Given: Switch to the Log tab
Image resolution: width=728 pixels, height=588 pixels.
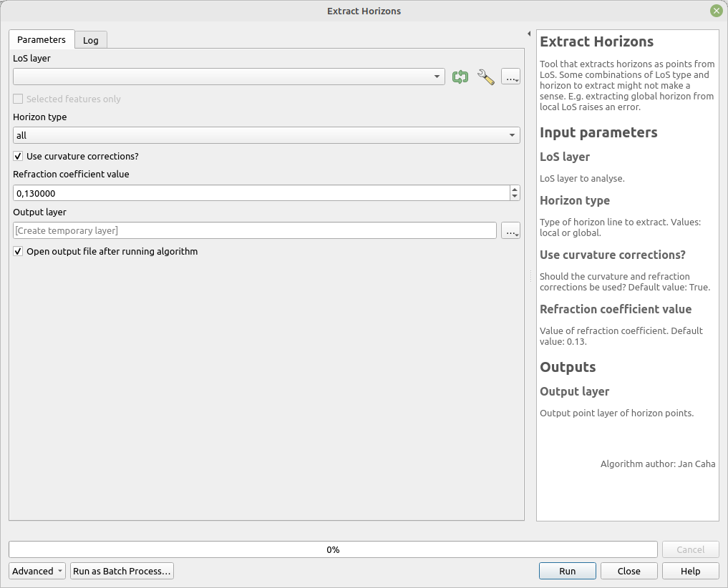Looking at the screenshot, I should (x=91, y=40).
